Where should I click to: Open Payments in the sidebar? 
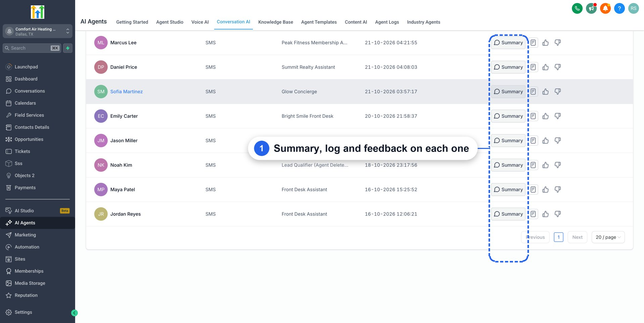point(38,187)
